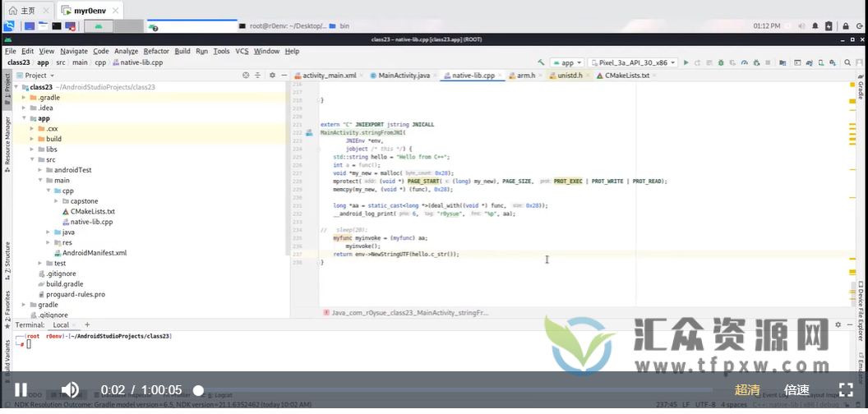Collapse all in the Project panel

pos(256,76)
